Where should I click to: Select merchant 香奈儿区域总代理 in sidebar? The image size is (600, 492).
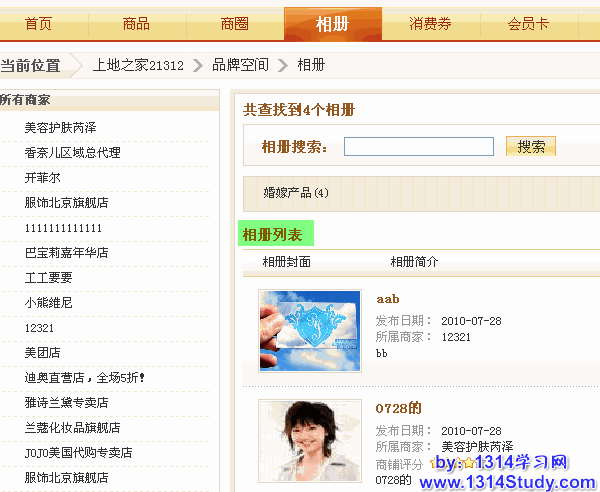tap(72, 153)
